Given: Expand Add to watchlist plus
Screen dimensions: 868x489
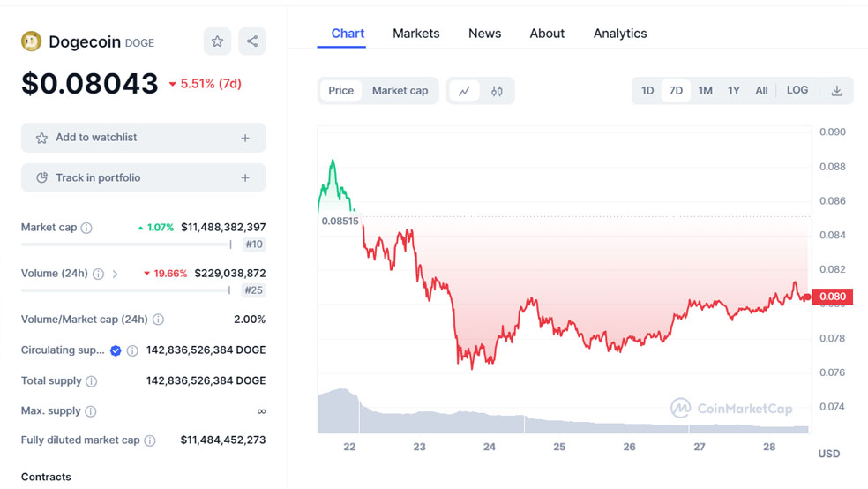Looking at the screenshot, I should tap(245, 138).
